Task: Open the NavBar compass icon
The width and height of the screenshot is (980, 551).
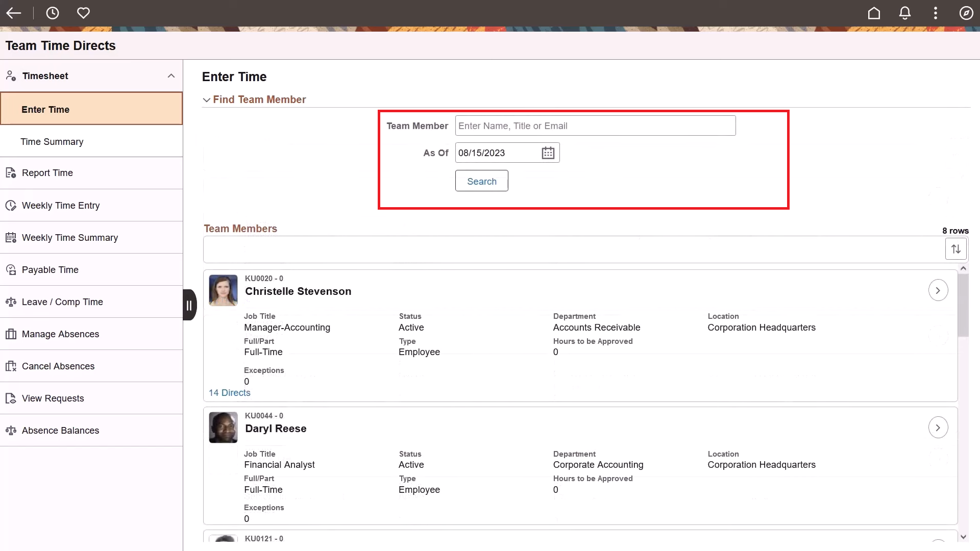Action: (x=966, y=13)
